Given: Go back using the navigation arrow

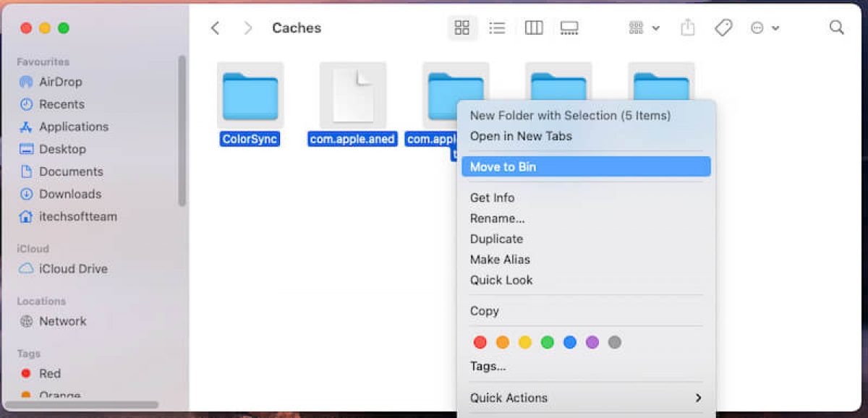Looking at the screenshot, I should (x=215, y=27).
